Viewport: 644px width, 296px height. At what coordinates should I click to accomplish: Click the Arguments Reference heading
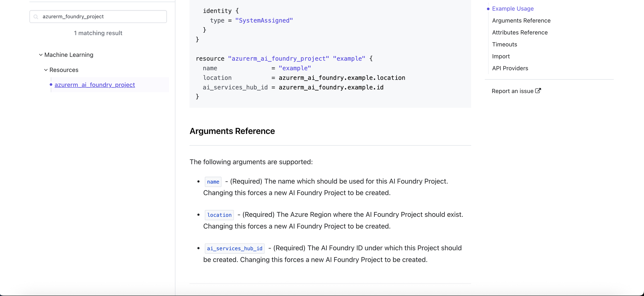click(x=232, y=131)
